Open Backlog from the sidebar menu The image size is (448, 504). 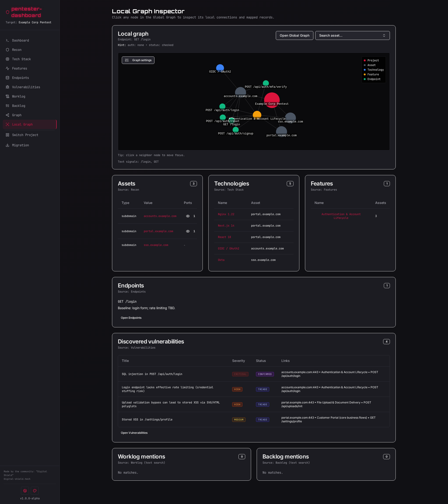[x=7, y=105]
